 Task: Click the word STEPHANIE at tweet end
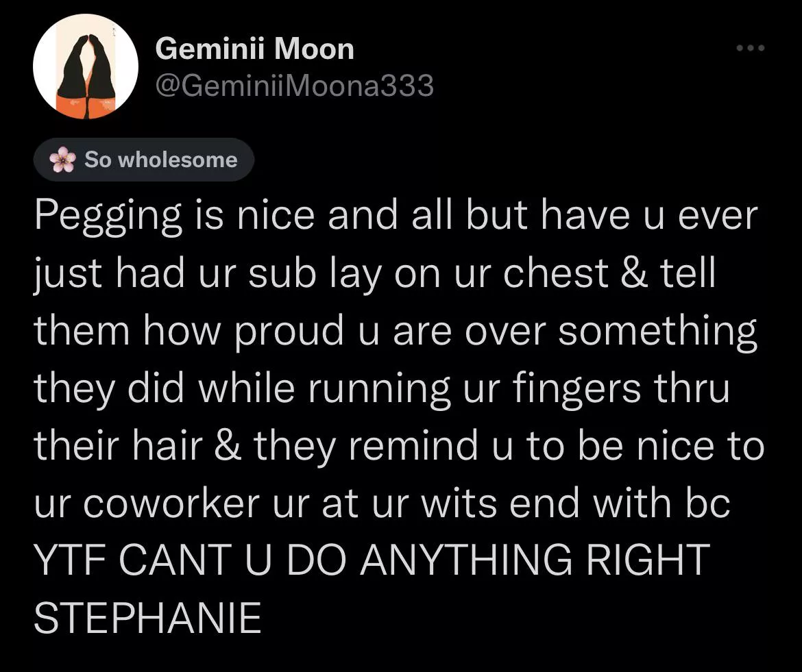(148, 619)
